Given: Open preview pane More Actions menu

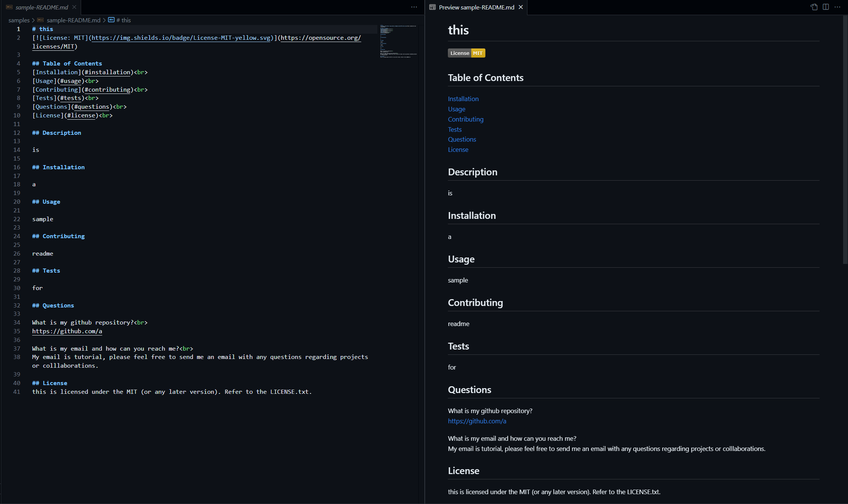Looking at the screenshot, I should 837,7.
